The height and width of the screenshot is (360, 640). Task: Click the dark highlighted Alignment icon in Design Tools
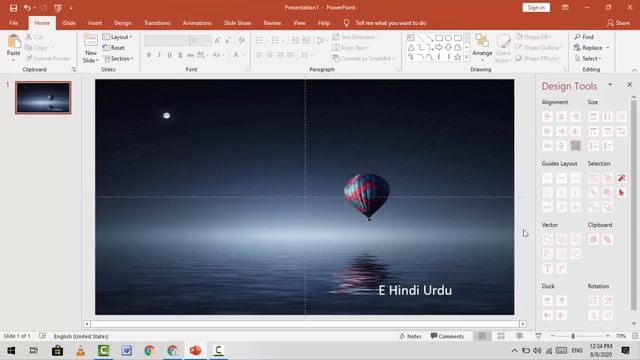tap(576, 145)
